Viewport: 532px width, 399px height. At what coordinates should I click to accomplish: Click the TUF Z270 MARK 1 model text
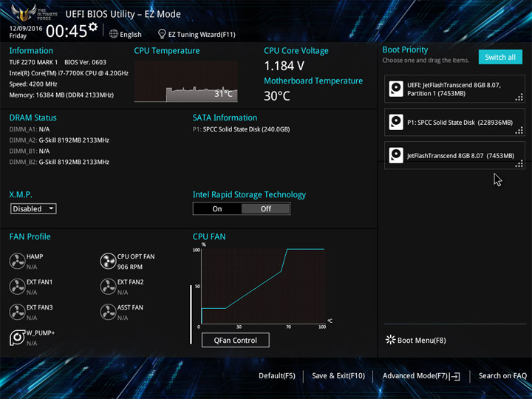point(33,62)
